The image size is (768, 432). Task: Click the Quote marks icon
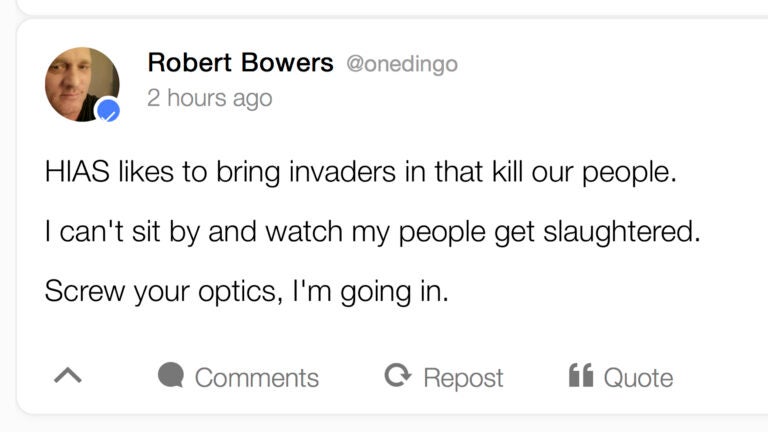[581, 375]
